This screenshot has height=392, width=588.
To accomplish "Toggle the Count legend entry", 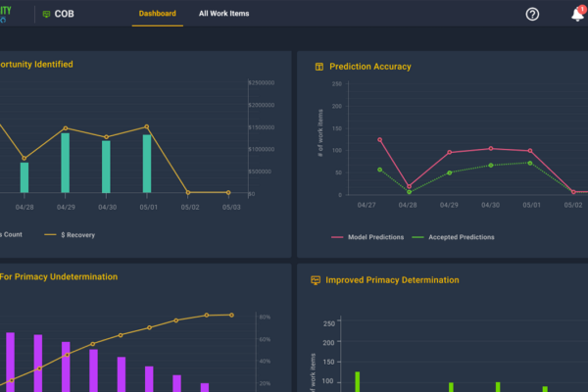I will coord(11,234).
